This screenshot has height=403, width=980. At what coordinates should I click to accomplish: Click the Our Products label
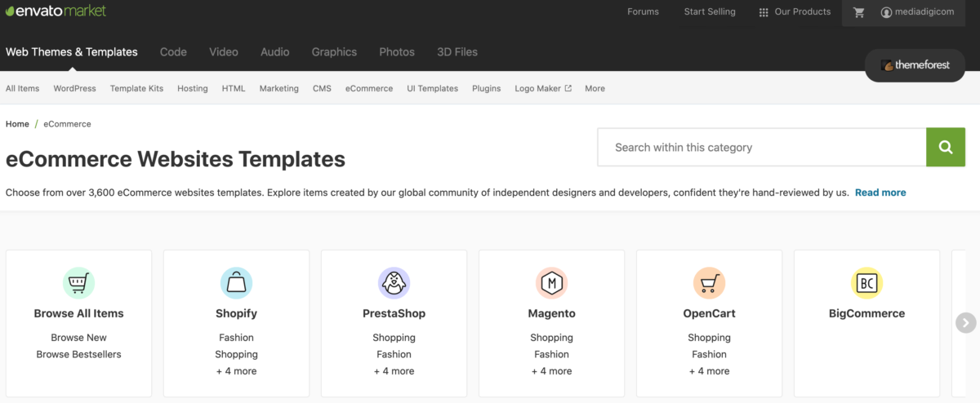[803, 12]
